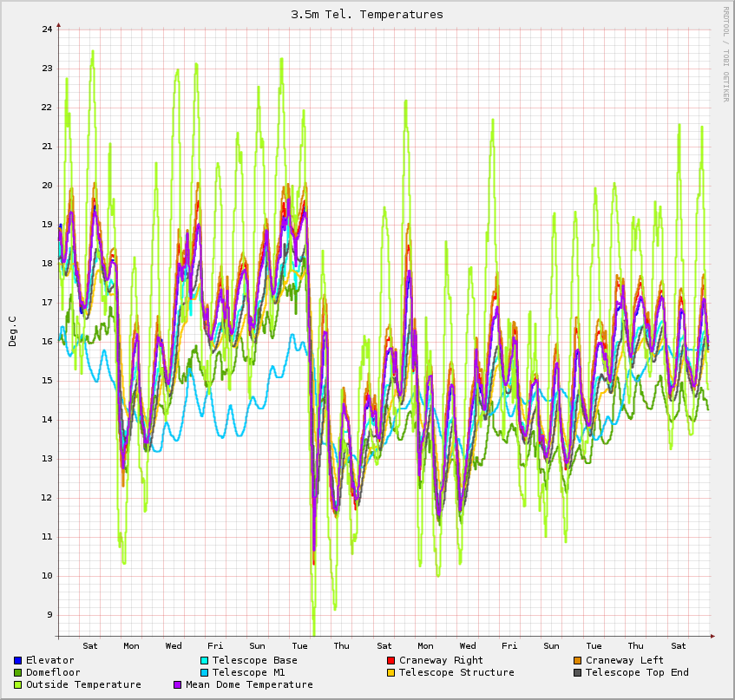Screen dimensions: 735x700
Task: Click the 'Telescope Structure' legend text
Action: 456,673
